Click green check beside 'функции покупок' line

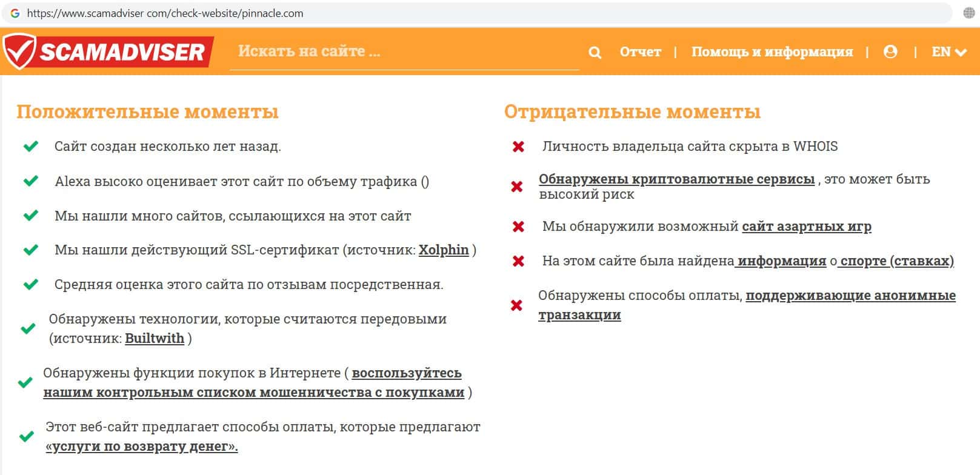pyautogui.click(x=25, y=383)
